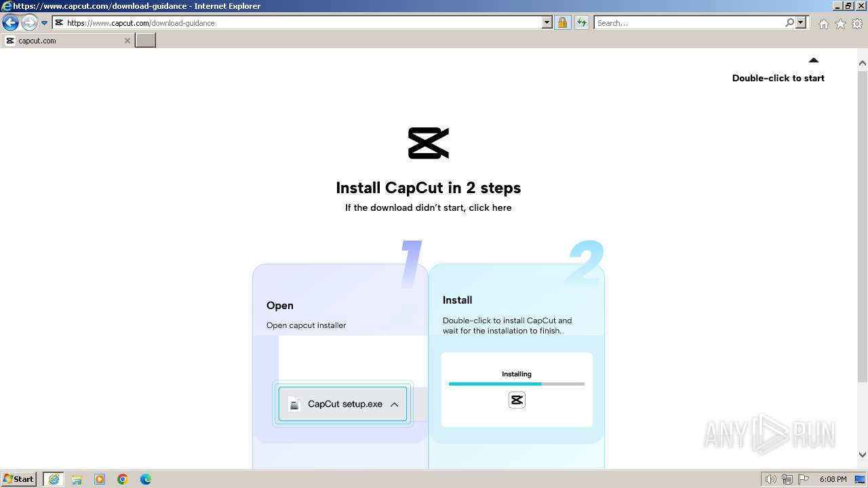
Task: Click the CapCut logo on the page
Action: tap(429, 143)
